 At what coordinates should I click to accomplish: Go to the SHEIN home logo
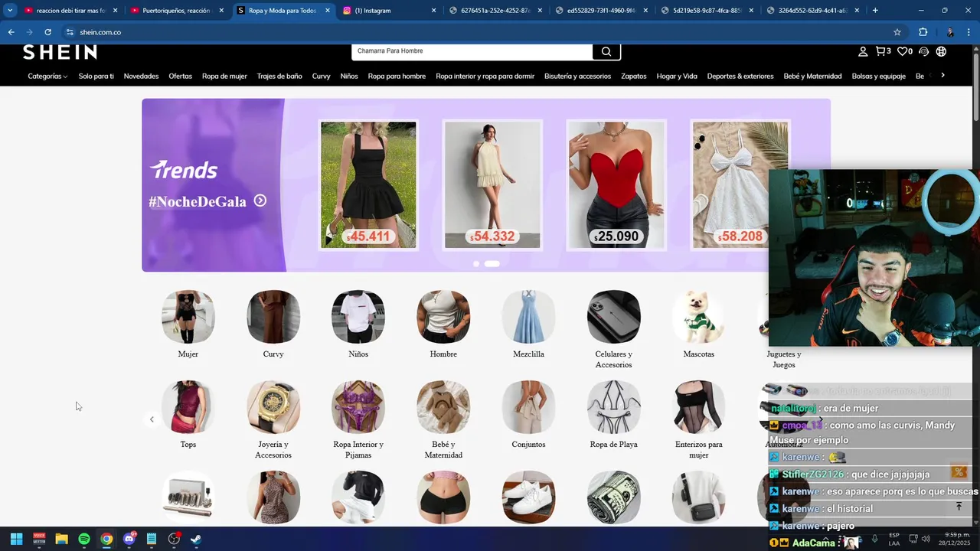pos(60,52)
